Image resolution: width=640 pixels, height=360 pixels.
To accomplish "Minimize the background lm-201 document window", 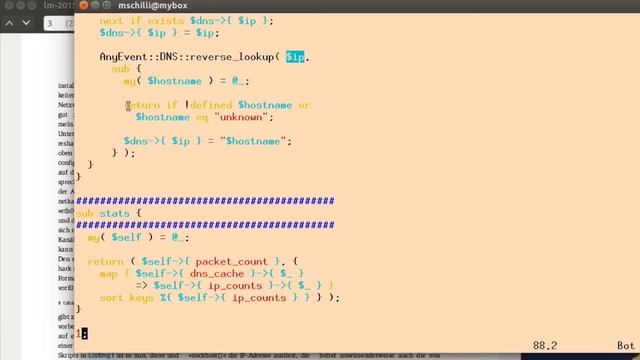I will tap(20, 5).
